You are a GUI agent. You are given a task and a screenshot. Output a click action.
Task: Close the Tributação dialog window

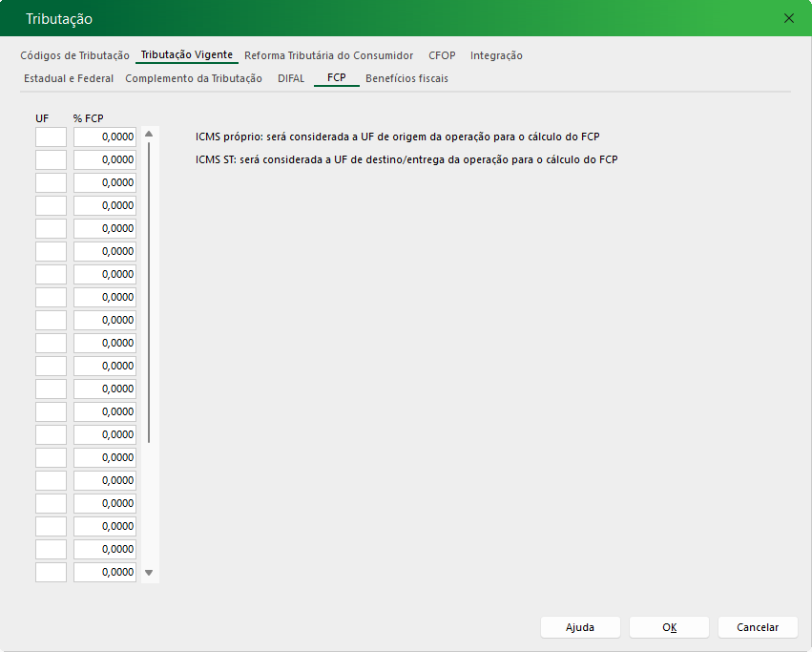point(788,18)
